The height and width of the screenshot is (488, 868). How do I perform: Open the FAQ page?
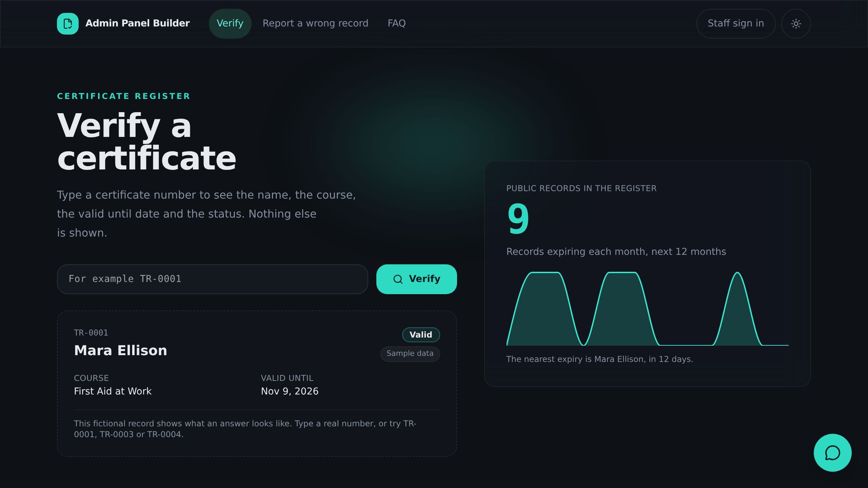[396, 23]
